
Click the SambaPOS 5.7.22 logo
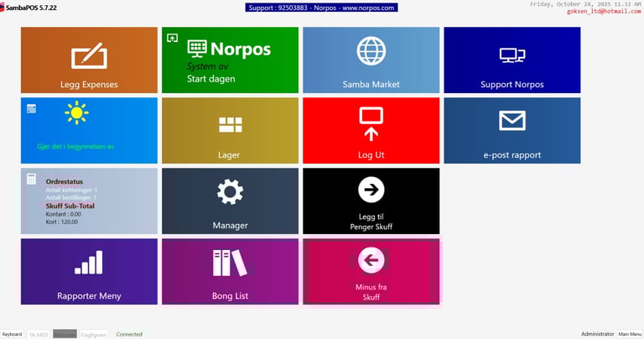[29, 8]
